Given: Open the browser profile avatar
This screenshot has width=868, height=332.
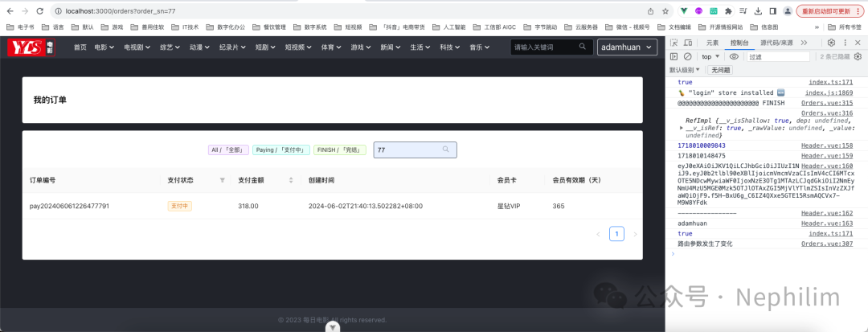Looking at the screenshot, I should [787, 11].
